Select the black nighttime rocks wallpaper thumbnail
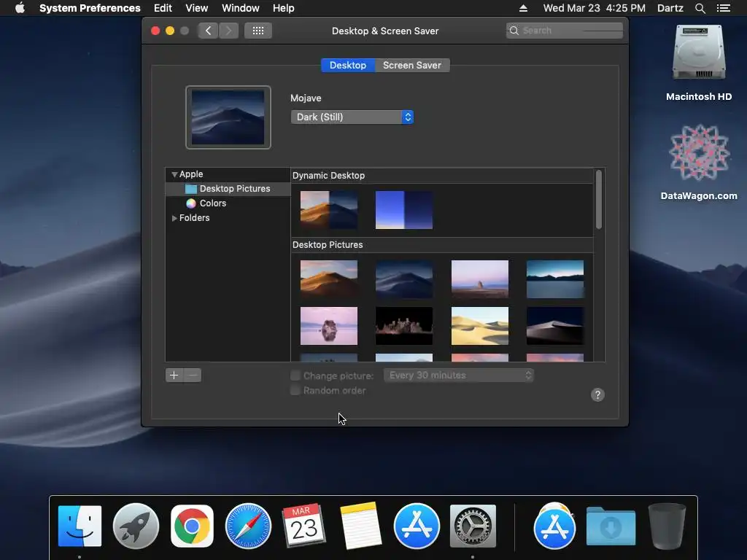Screen dimensions: 747x560 pyautogui.click(x=404, y=326)
